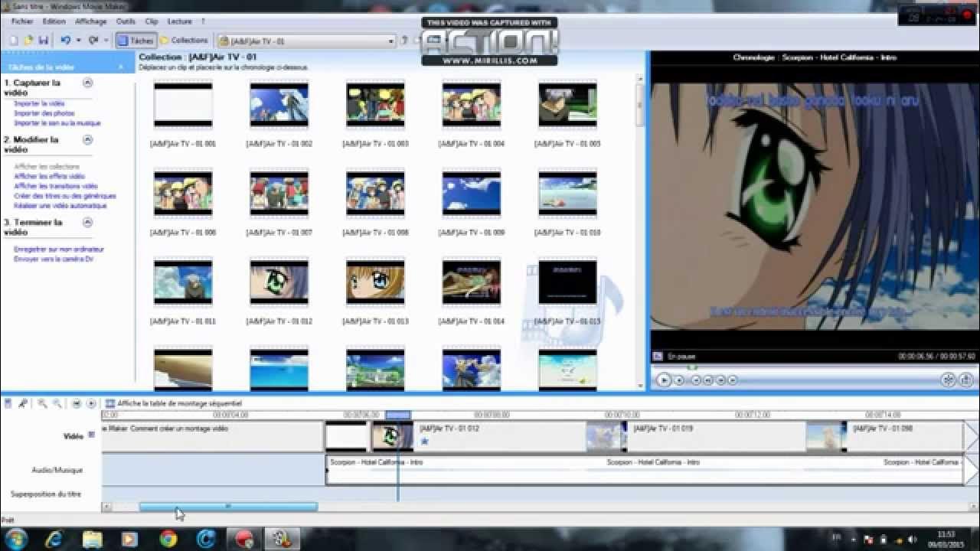This screenshot has height=551, width=980.
Task: Click the Previous Frame button
Action: (x=708, y=380)
